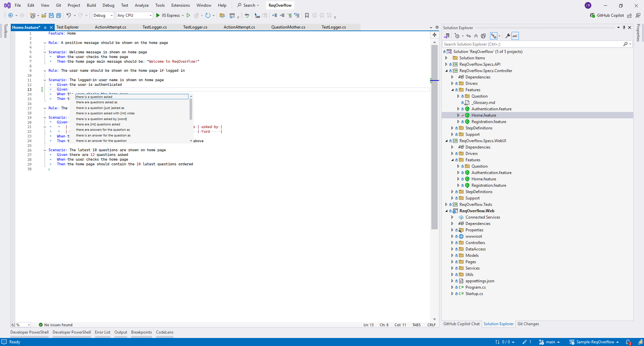Image resolution: width=644 pixels, height=346 pixels.
Task: Expand the Controllers folder in ReqOverflow.Web
Action: (452, 243)
